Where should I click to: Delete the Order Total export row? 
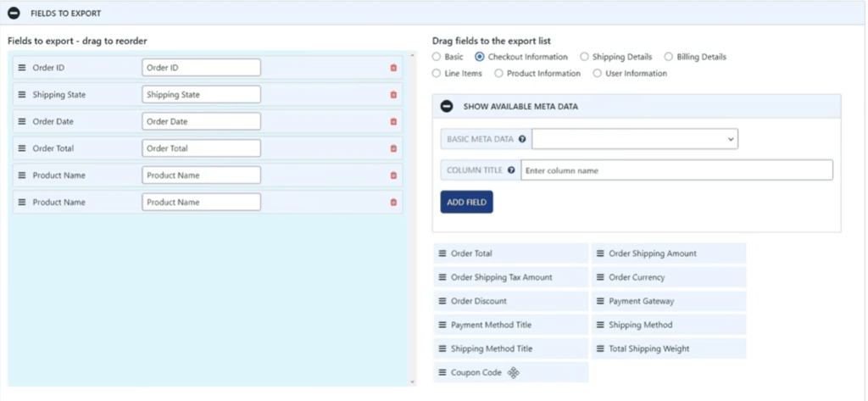(393, 148)
